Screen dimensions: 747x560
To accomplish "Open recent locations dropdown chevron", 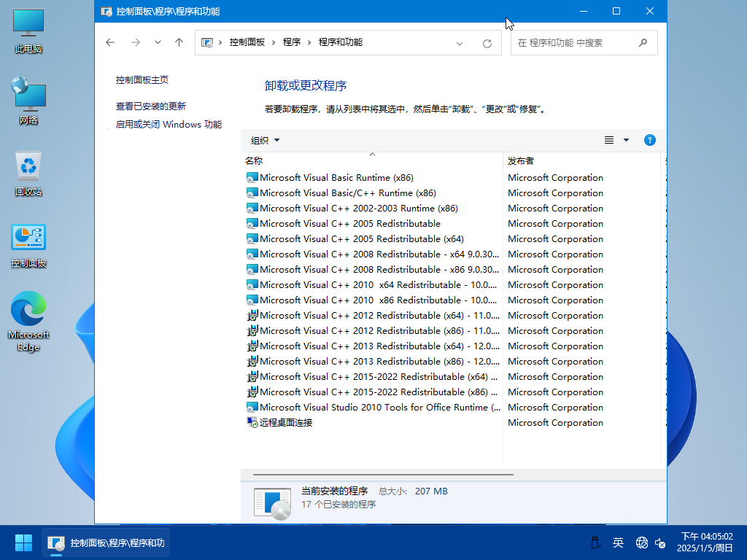I will pyautogui.click(x=158, y=42).
